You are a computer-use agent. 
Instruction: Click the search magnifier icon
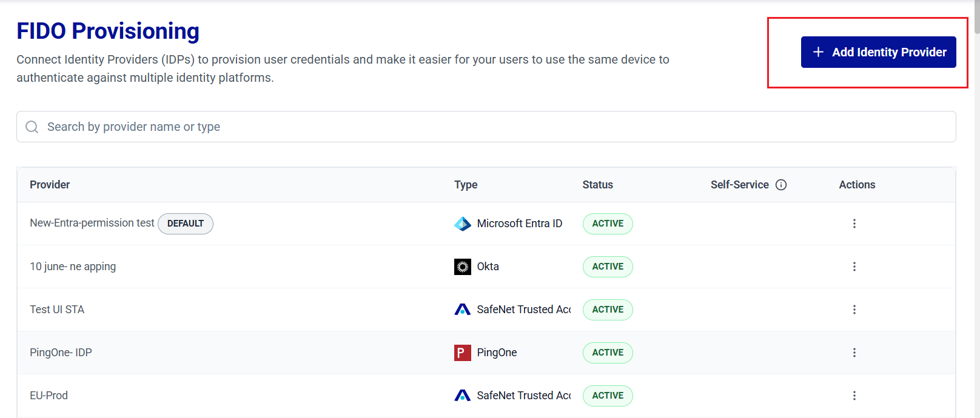(x=32, y=127)
